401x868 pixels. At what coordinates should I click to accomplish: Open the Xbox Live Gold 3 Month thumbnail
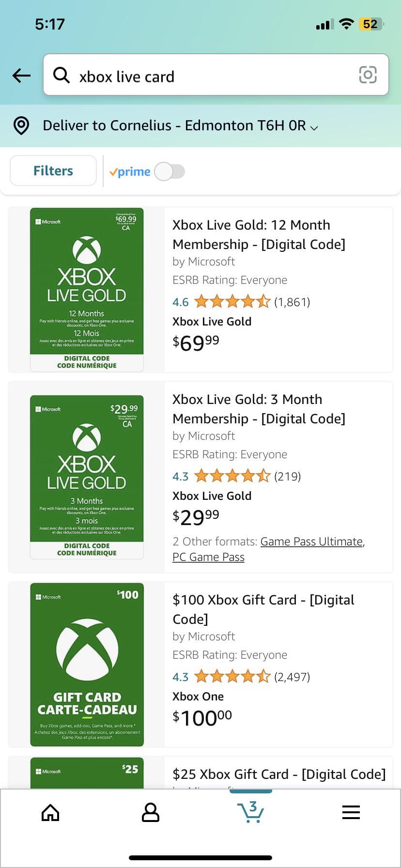(x=87, y=477)
